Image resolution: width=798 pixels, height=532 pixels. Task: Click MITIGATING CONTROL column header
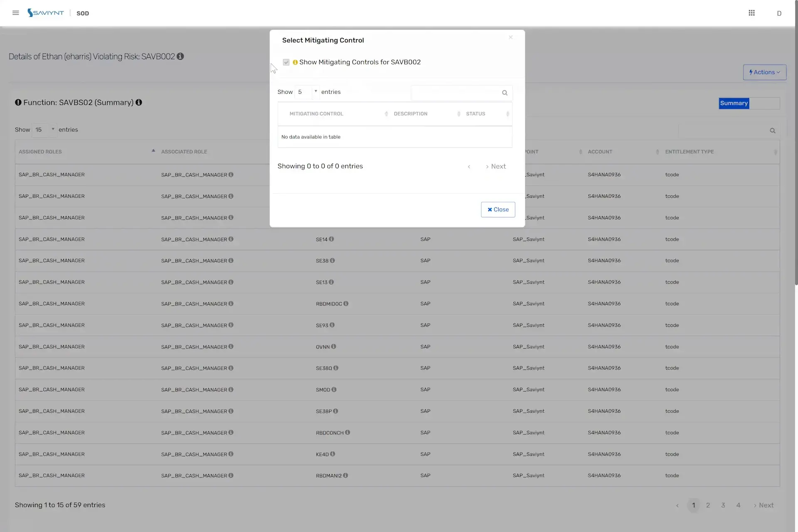pyautogui.click(x=316, y=113)
